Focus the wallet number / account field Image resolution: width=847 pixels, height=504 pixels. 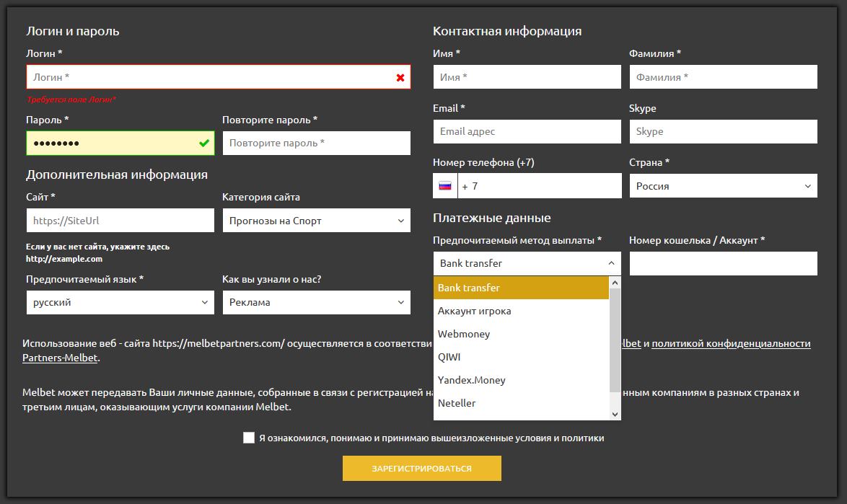[x=723, y=263]
